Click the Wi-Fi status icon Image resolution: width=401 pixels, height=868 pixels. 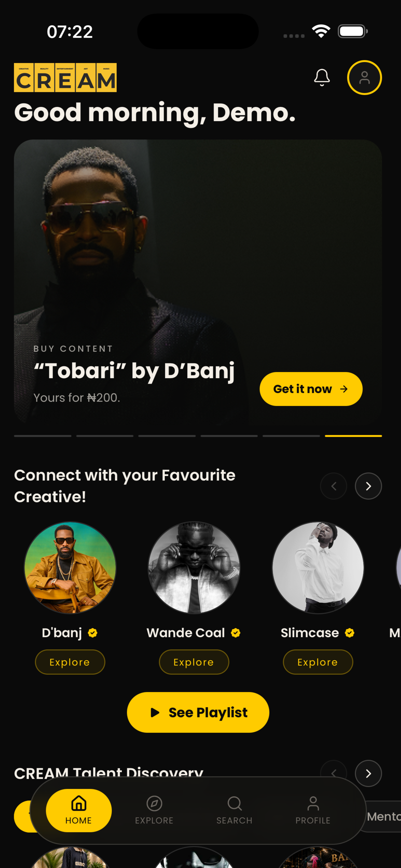point(321,31)
